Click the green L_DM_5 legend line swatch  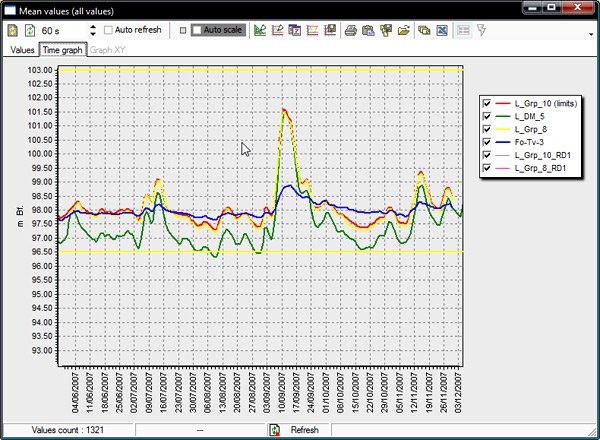503,116
